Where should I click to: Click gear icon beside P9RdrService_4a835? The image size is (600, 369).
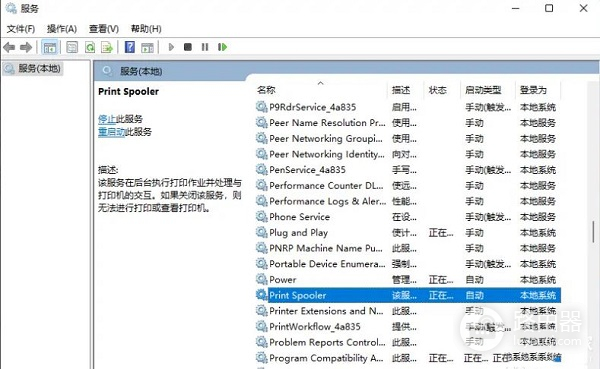[x=261, y=107]
